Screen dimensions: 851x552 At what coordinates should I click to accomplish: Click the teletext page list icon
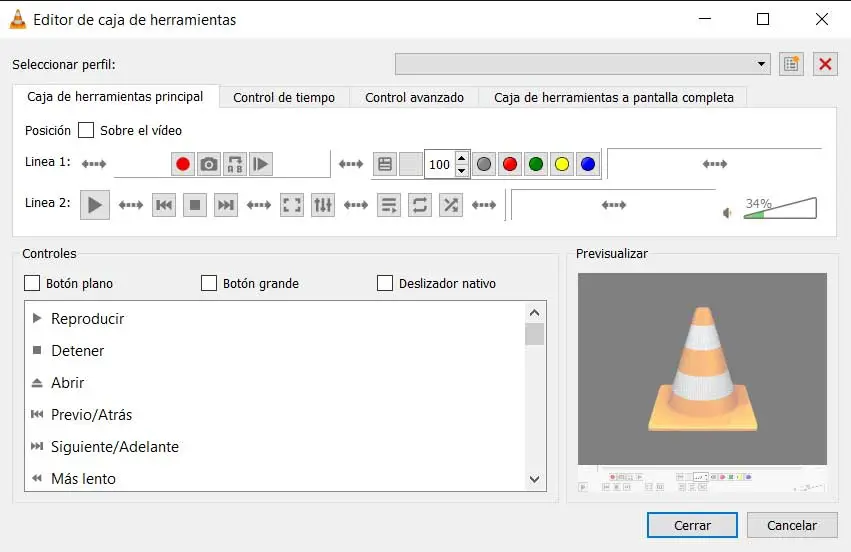(x=385, y=164)
